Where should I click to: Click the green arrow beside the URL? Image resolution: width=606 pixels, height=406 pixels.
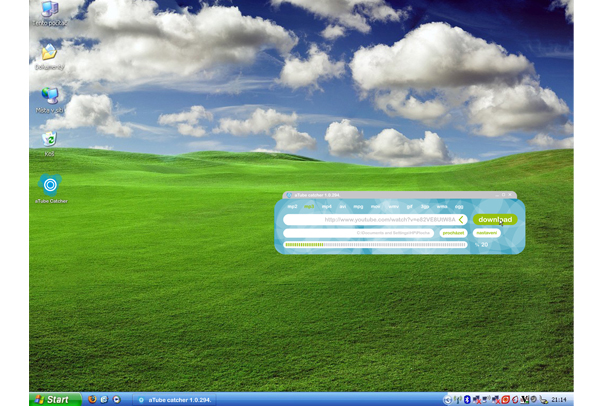click(461, 219)
